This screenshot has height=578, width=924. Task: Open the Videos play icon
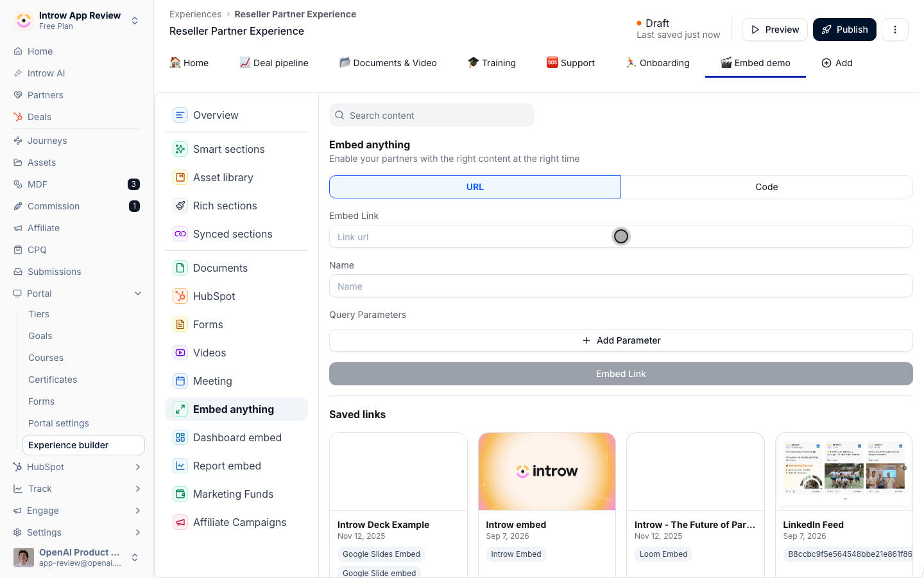click(180, 353)
